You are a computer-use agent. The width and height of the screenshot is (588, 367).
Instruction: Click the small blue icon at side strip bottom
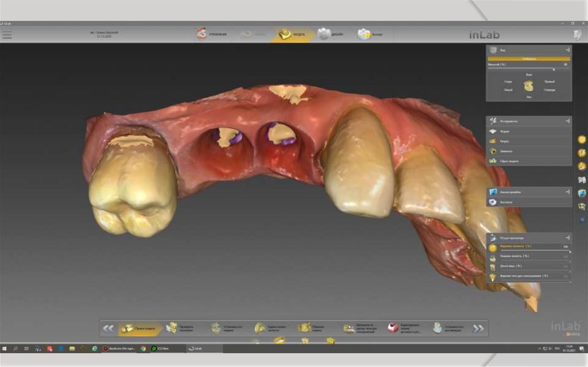coord(582,219)
